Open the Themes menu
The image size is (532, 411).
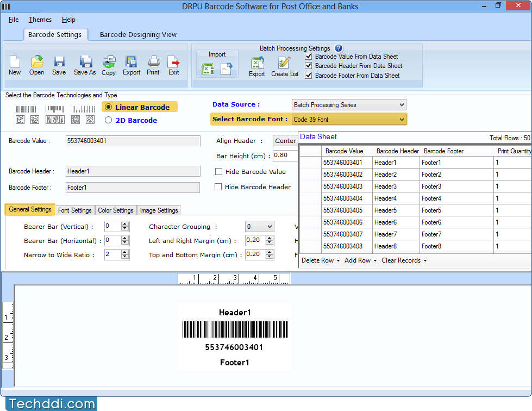40,20
